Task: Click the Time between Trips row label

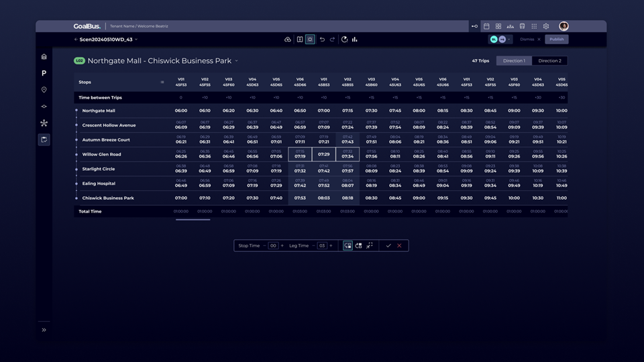Action: [100, 98]
